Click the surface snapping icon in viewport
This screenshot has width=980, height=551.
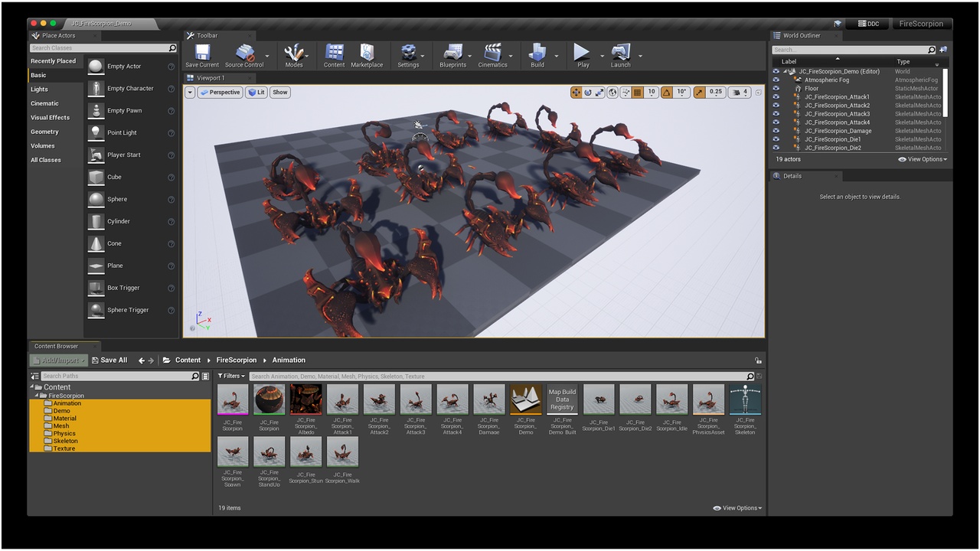[x=626, y=92]
